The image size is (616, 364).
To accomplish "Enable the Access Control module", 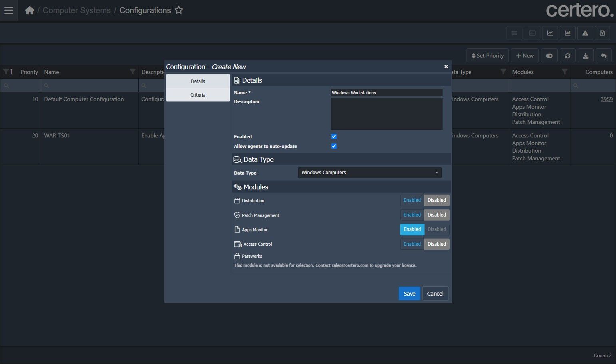I will click(x=412, y=244).
